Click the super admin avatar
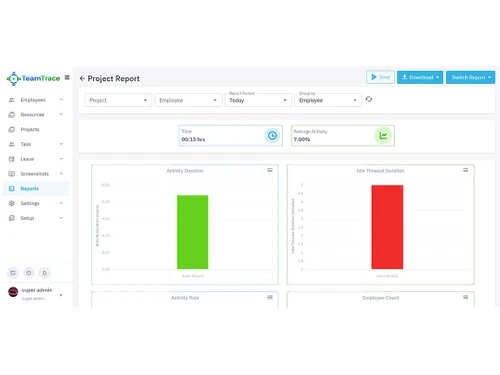500x375 pixels. point(13,292)
